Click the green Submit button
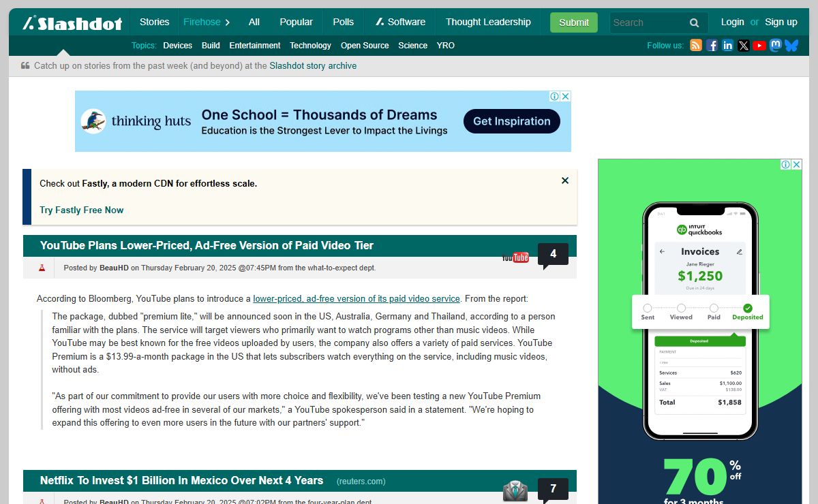818x504 pixels. point(574,22)
